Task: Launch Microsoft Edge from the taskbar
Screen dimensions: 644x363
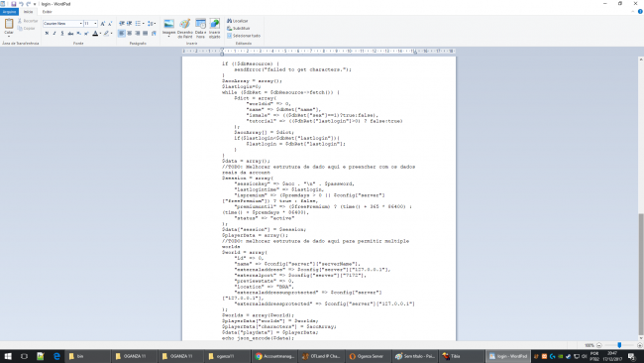Action: point(56,356)
